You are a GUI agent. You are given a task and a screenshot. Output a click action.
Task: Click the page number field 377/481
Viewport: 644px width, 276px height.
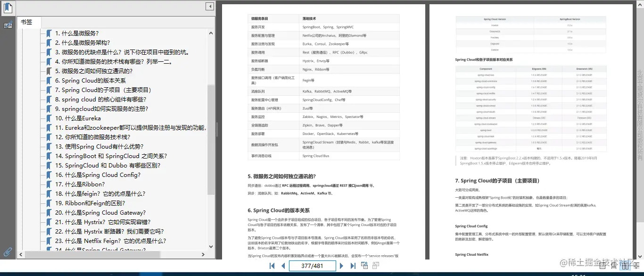pos(312,266)
